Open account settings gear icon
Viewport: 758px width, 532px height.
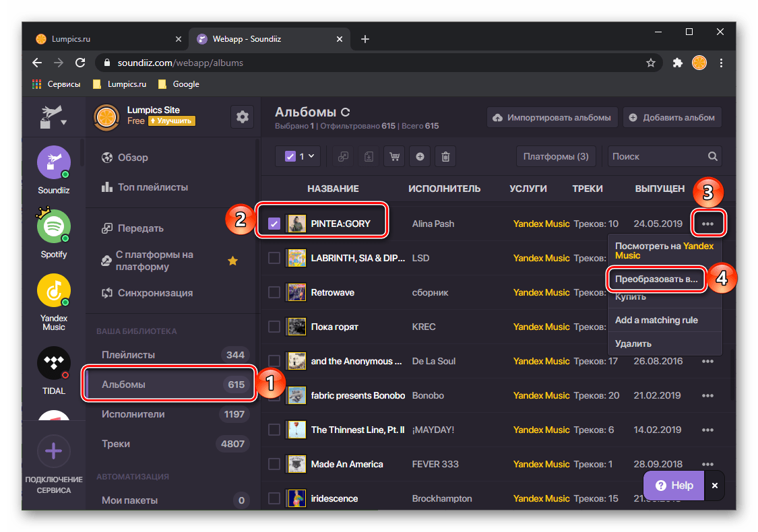(x=243, y=117)
